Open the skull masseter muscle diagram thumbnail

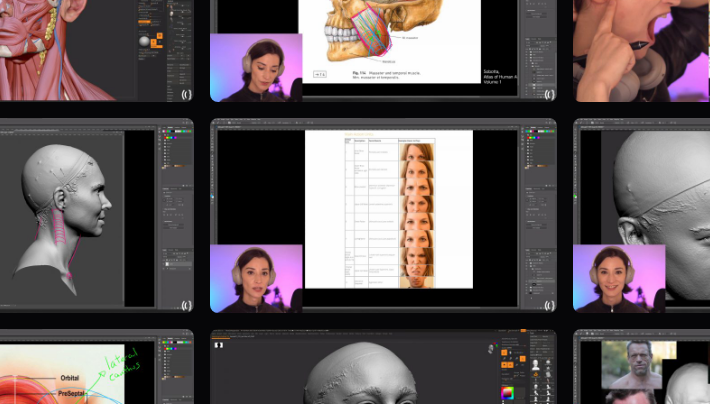(383, 50)
